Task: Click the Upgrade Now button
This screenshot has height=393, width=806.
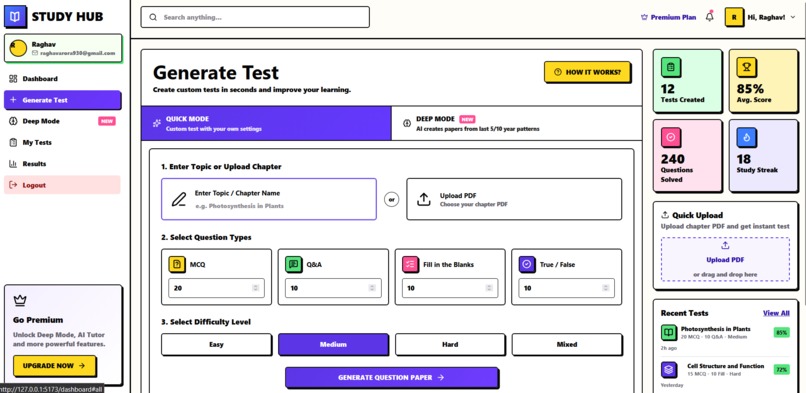Action: pos(54,366)
